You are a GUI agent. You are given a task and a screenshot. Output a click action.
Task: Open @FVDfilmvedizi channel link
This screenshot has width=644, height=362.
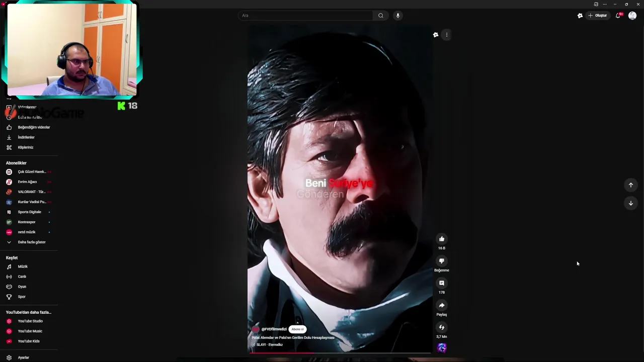pyautogui.click(x=274, y=329)
